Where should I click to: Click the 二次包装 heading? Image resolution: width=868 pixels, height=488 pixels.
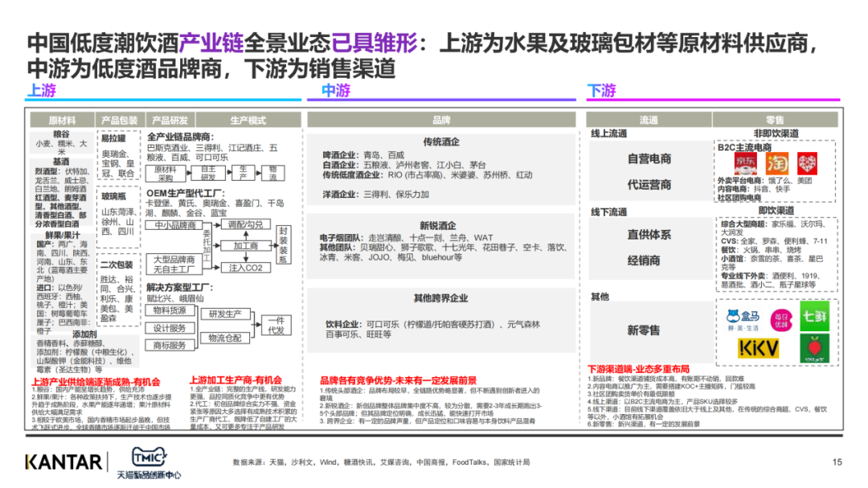pyautogui.click(x=117, y=265)
